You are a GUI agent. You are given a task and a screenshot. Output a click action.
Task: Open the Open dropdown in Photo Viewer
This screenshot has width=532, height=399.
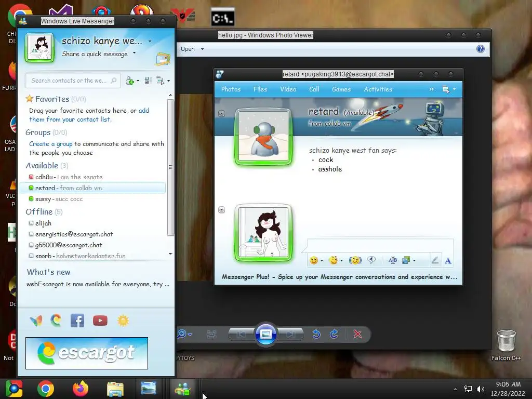coord(192,49)
